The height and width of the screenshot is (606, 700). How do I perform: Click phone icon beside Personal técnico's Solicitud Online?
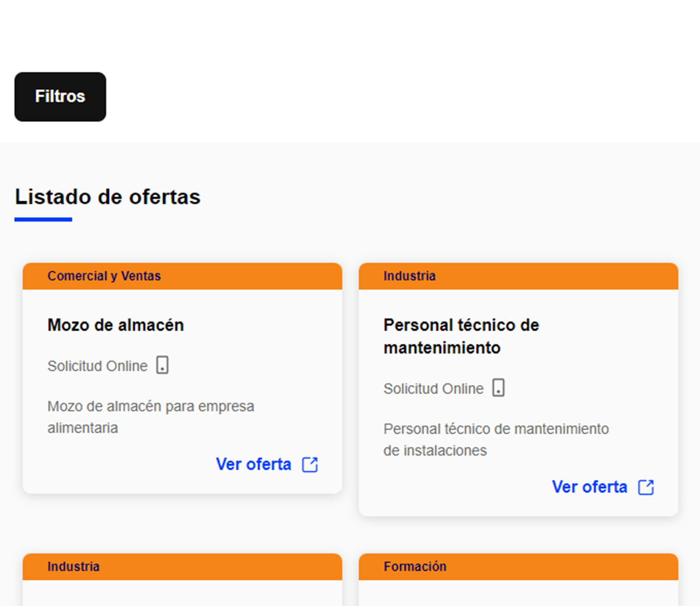pyautogui.click(x=498, y=388)
